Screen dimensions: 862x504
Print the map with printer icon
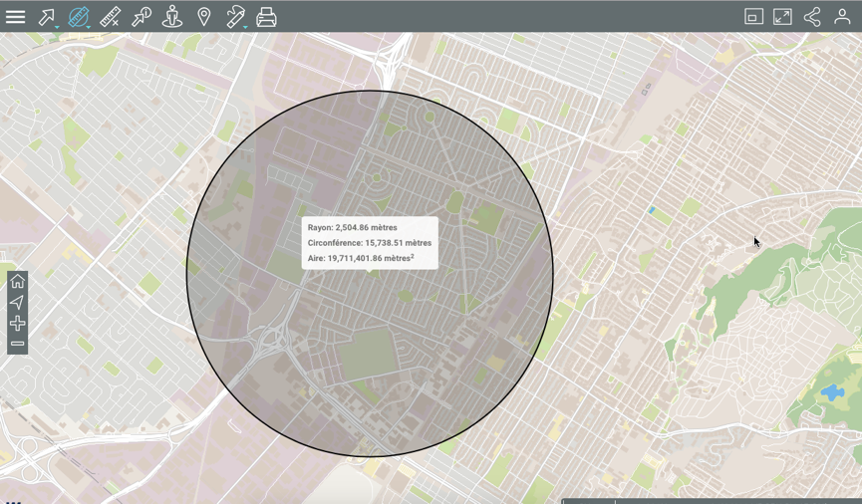coord(266,17)
